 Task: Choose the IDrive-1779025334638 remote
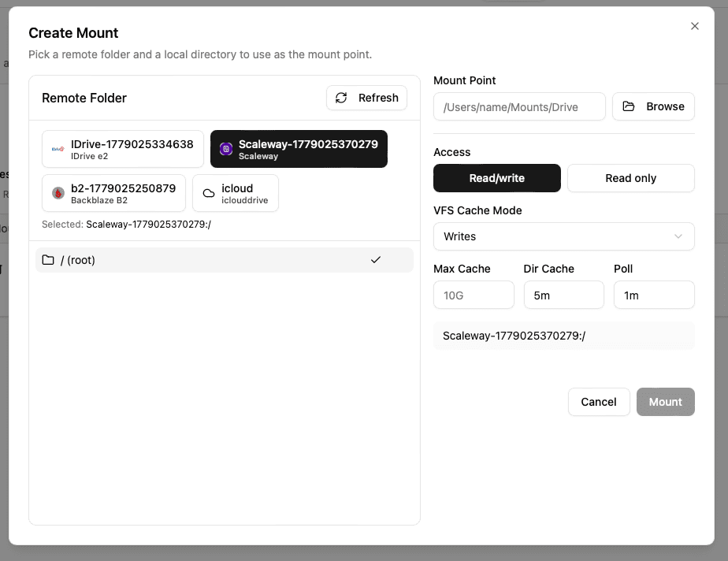pos(123,149)
